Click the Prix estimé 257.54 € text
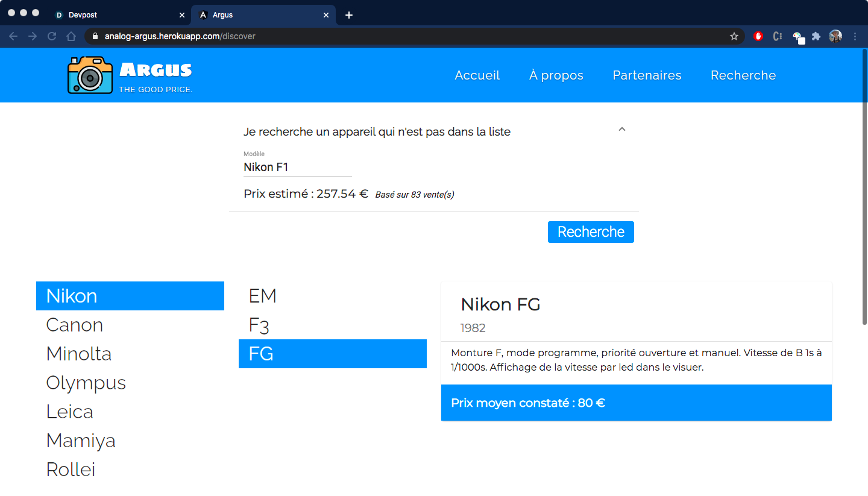The width and height of the screenshot is (868, 496). 306,194
